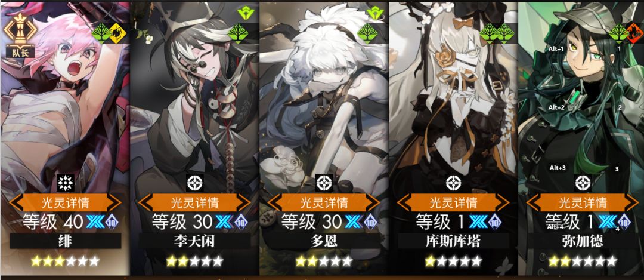This screenshot has height=280, width=644.
Task: Click left arrow beside 李天闲's 光灵详情
Action: [144, 202]
